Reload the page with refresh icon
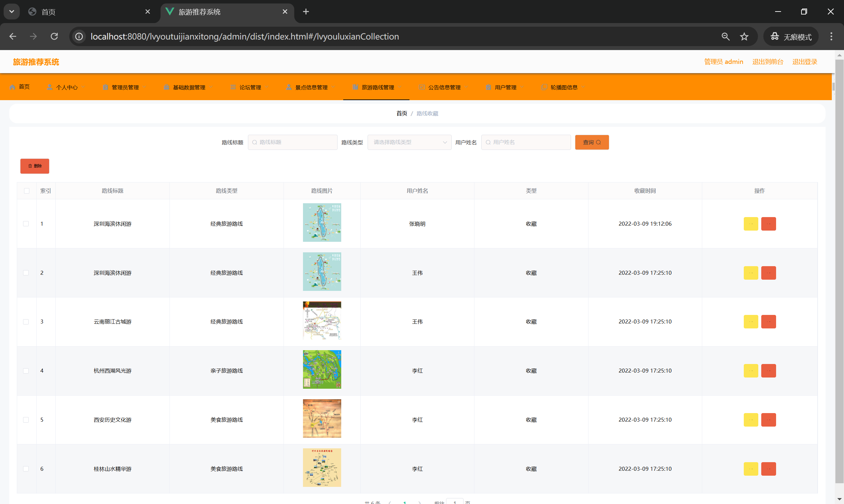 [54, 36]
